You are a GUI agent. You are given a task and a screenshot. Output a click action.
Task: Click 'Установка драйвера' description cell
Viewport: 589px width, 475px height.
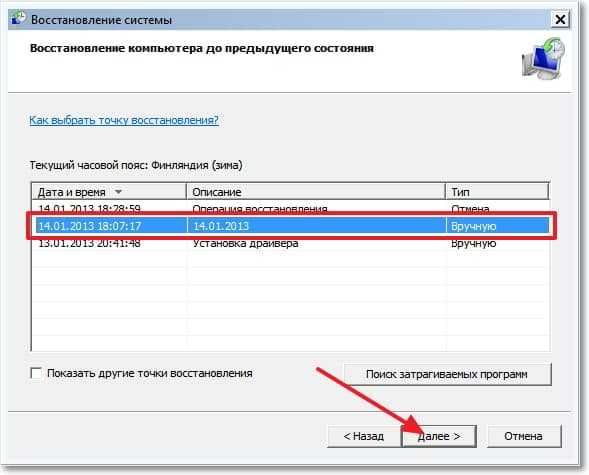click(246, 243)
